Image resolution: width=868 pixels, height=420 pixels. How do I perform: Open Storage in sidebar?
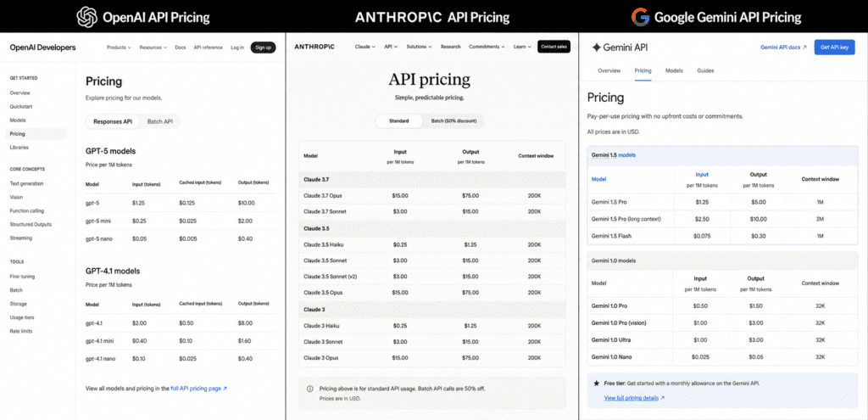pos(19,304)
